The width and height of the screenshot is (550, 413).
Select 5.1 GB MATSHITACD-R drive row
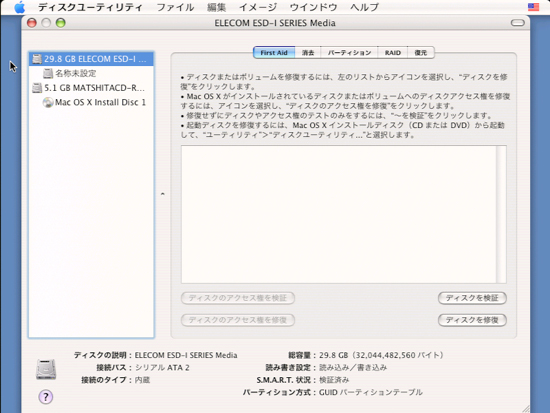pos(91,88)
